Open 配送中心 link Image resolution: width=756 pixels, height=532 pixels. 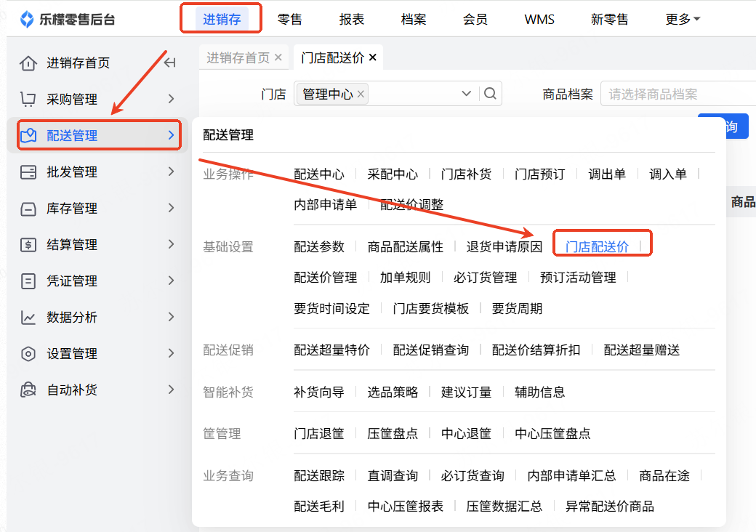[319, 174]
